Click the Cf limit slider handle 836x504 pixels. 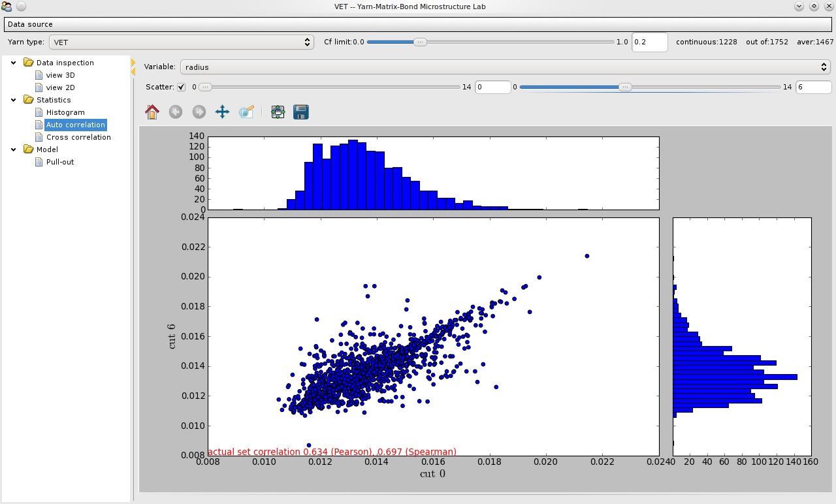421,42
